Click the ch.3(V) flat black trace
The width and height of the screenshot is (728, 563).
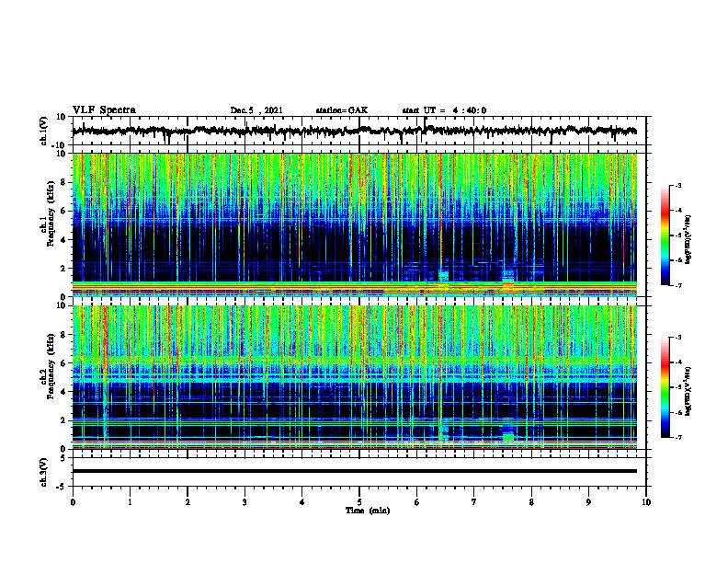pos(355,471)
